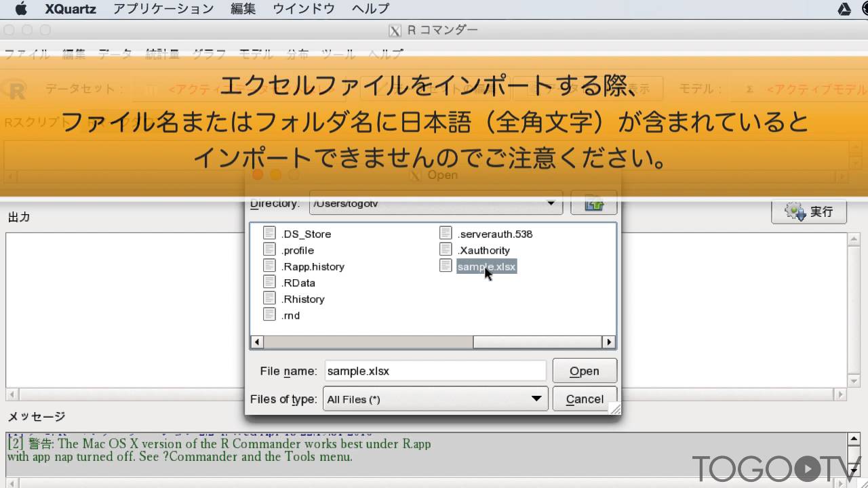Screen dimensions: 868x488
Task: Select the sample.xlsx file
Action: (x=486, y=266)
